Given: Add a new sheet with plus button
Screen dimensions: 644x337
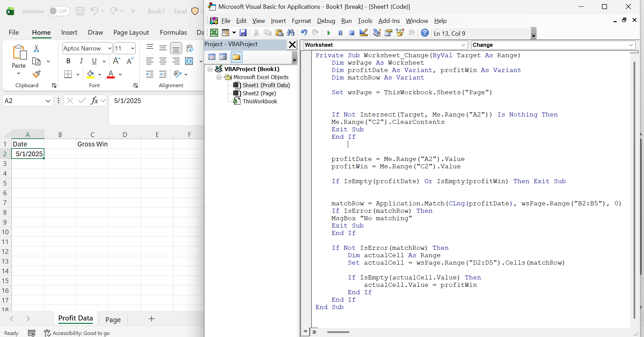Looking at the screenshot, I should click(x=151, y=319).
